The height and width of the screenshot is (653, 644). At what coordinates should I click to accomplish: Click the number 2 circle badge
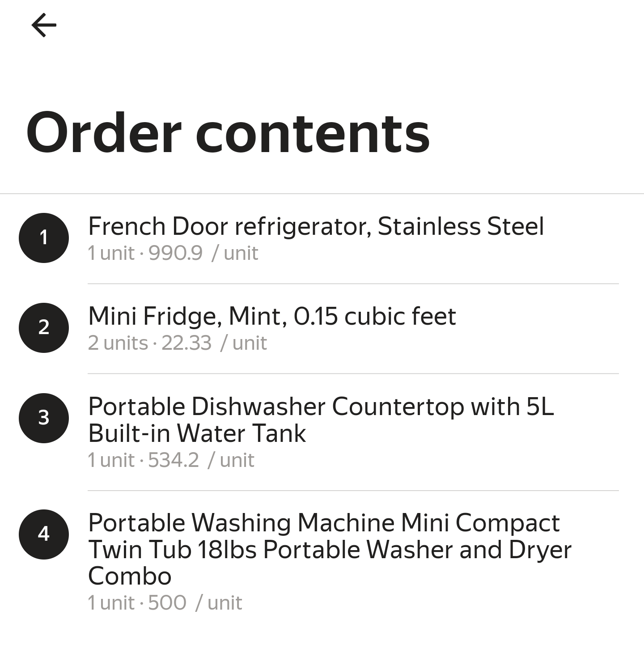point(44,327)
